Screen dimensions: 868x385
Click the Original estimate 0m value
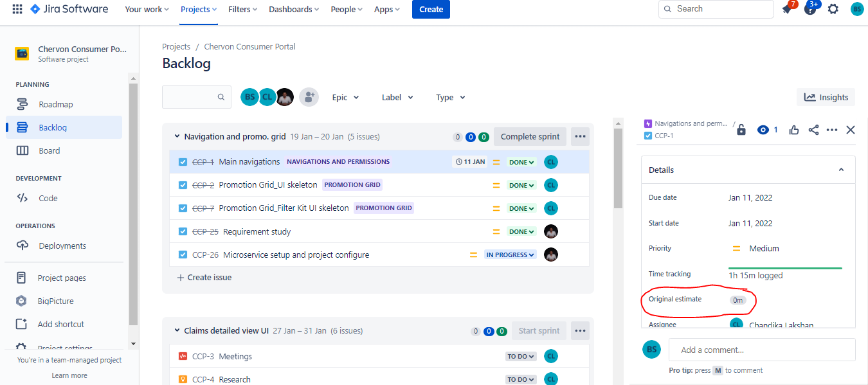[x=737, y=300]
